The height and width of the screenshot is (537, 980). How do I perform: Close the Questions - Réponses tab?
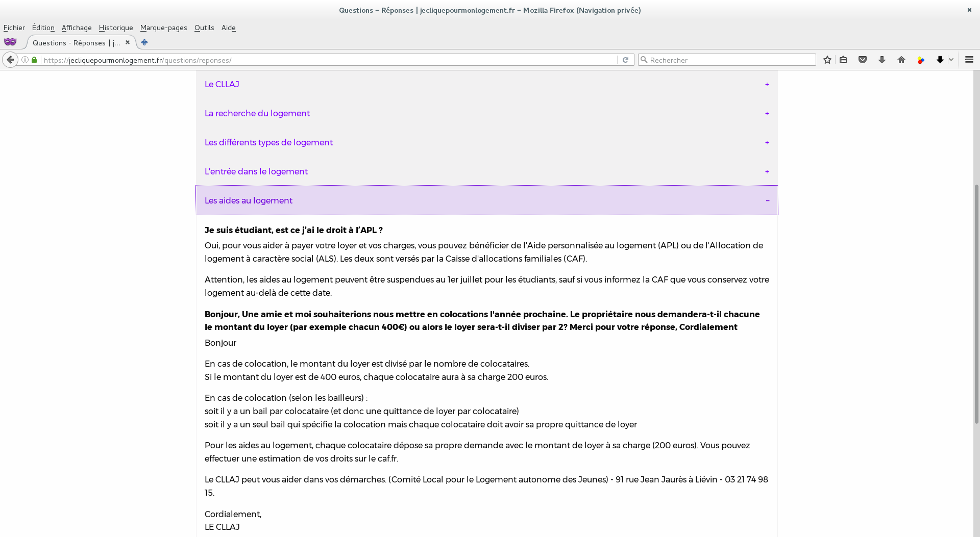(128, 42)
